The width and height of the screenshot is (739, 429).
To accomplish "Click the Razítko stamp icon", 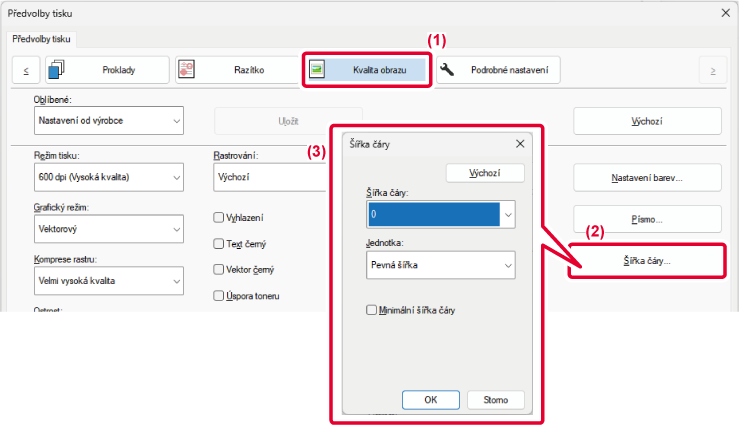I will (187, 70).
